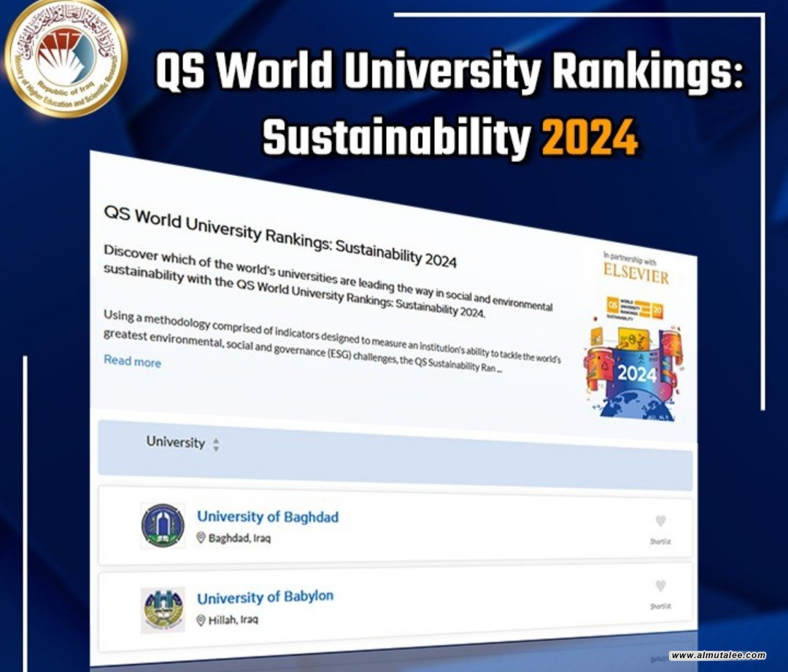This screenshot has height=672, width=788.
Task: Click the University of Babylon crest logo
Action: 162,610
